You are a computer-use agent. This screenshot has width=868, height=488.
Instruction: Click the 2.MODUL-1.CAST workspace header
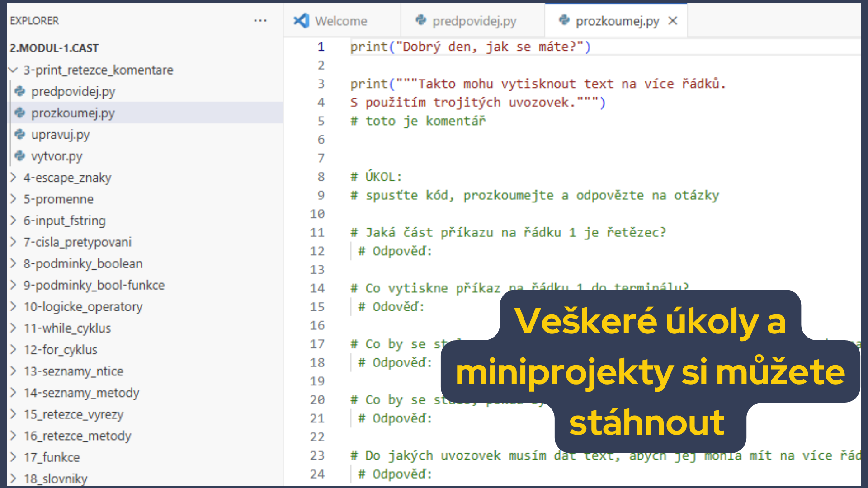pos(54,48)
